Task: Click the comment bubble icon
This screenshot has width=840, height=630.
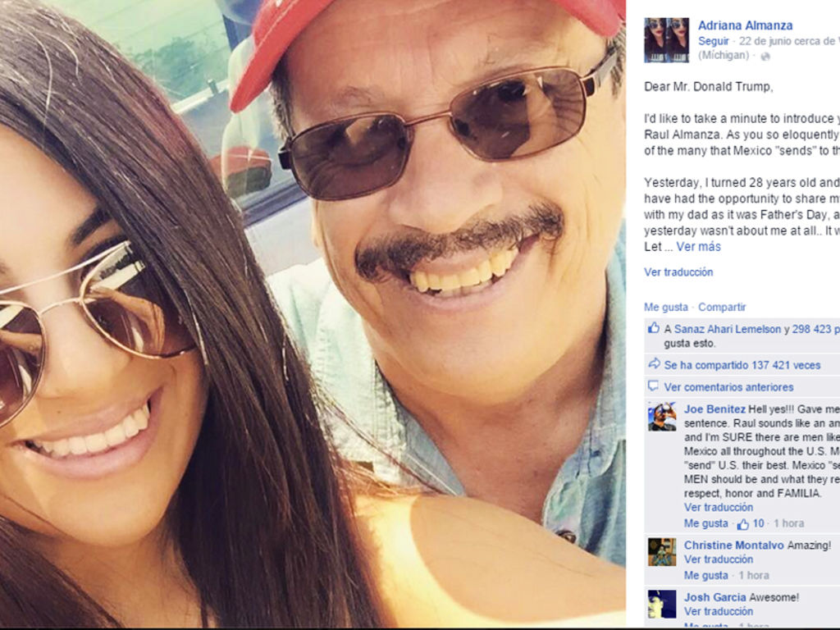Action: coord(653,386)
